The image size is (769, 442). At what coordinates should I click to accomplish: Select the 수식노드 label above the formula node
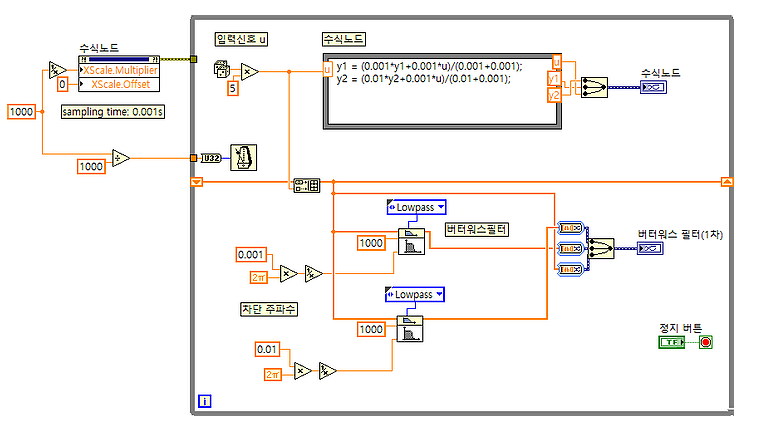tap(344, 39)
